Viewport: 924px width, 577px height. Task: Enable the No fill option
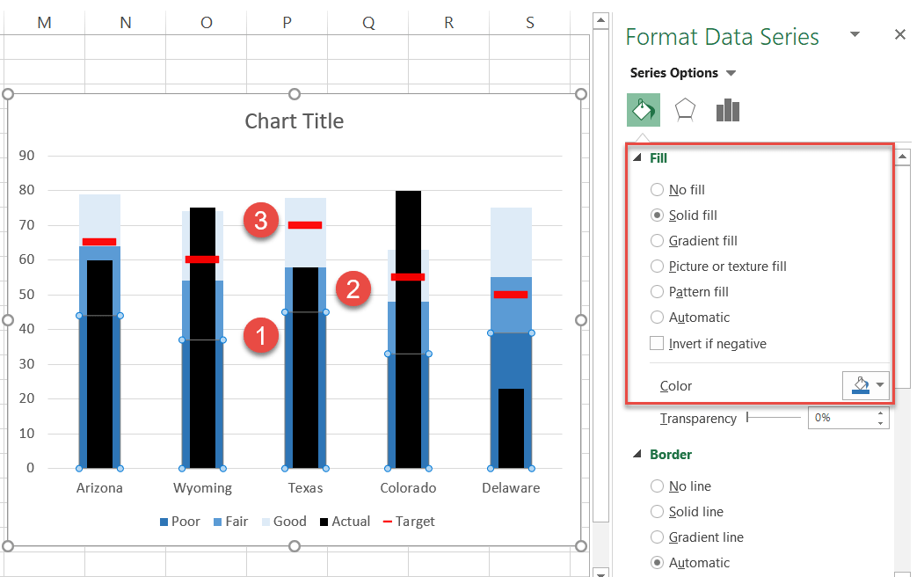[657, 189]
